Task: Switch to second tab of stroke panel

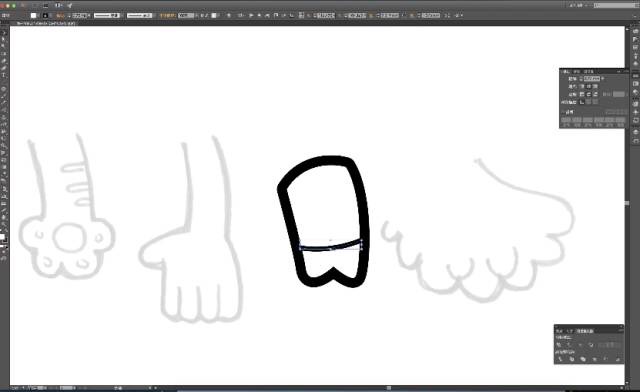Action: pos(577,72)
